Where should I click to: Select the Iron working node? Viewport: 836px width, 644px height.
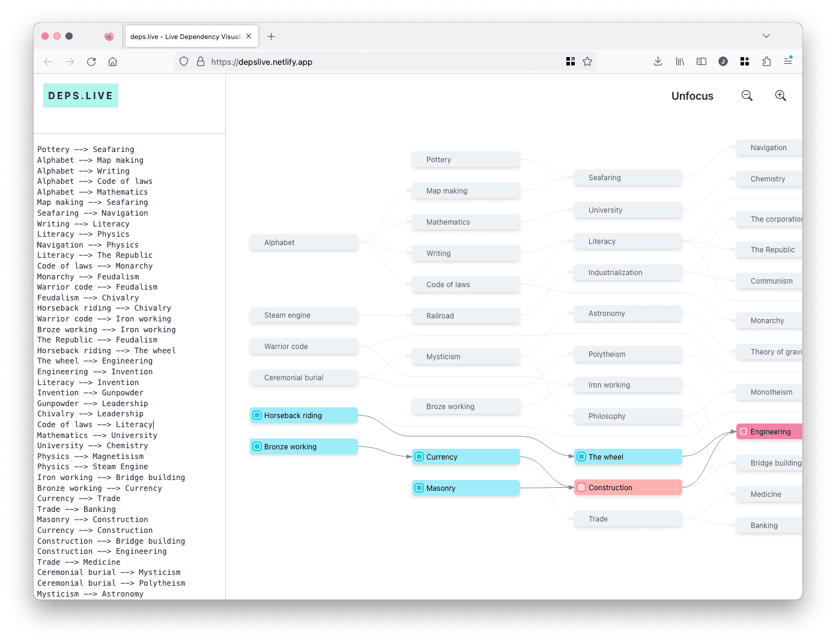628,384
